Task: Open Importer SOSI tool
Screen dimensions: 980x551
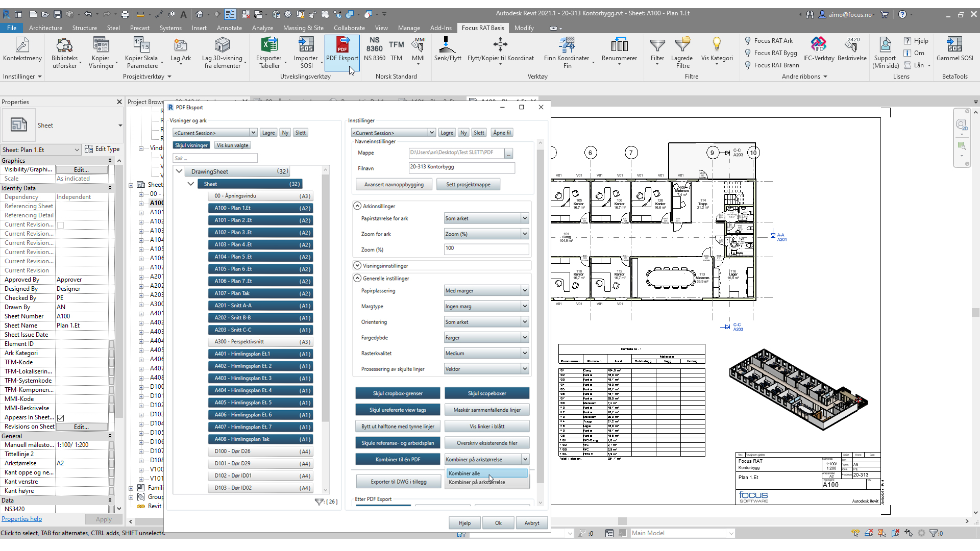Action: [306, 53]
